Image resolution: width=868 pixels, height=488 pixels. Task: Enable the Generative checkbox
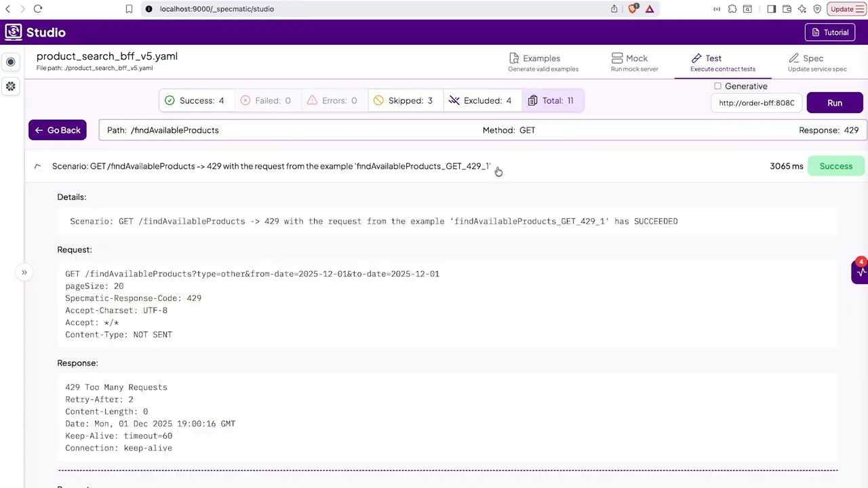click(x=718, y=86)
